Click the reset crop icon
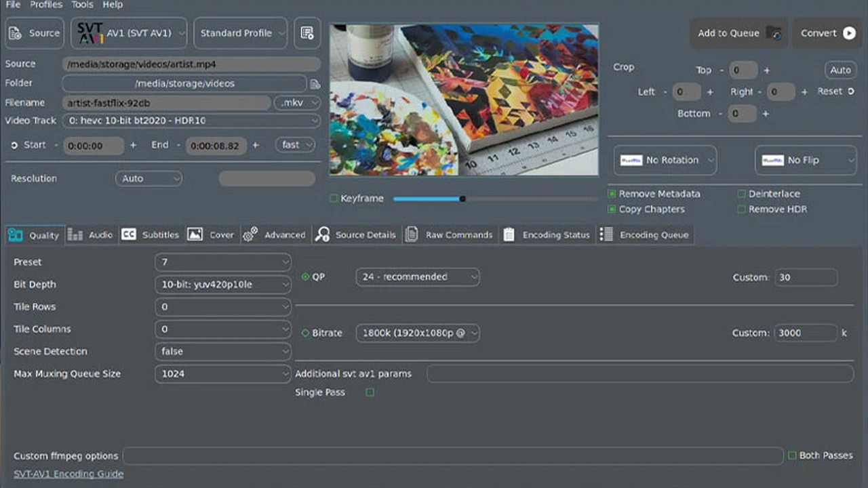 pos(851,91)
